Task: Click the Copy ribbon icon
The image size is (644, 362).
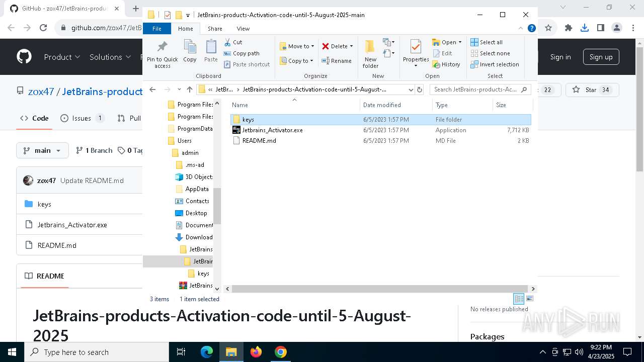Action: [x=190, y=51]
